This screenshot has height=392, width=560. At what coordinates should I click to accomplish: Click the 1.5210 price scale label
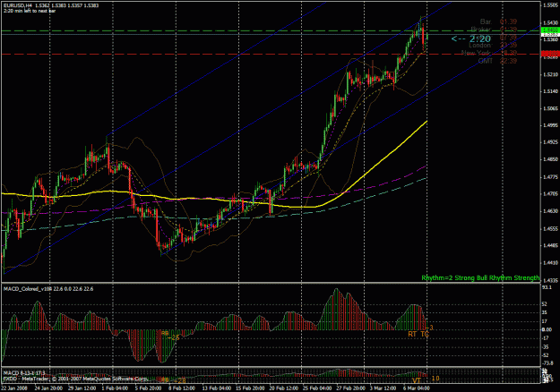550,74
